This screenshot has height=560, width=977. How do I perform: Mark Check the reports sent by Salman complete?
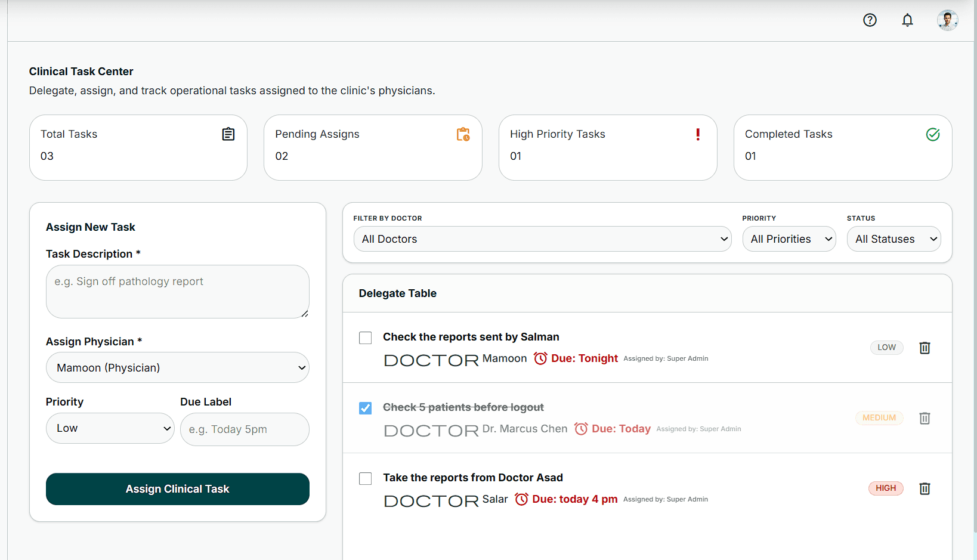point(366,338)
